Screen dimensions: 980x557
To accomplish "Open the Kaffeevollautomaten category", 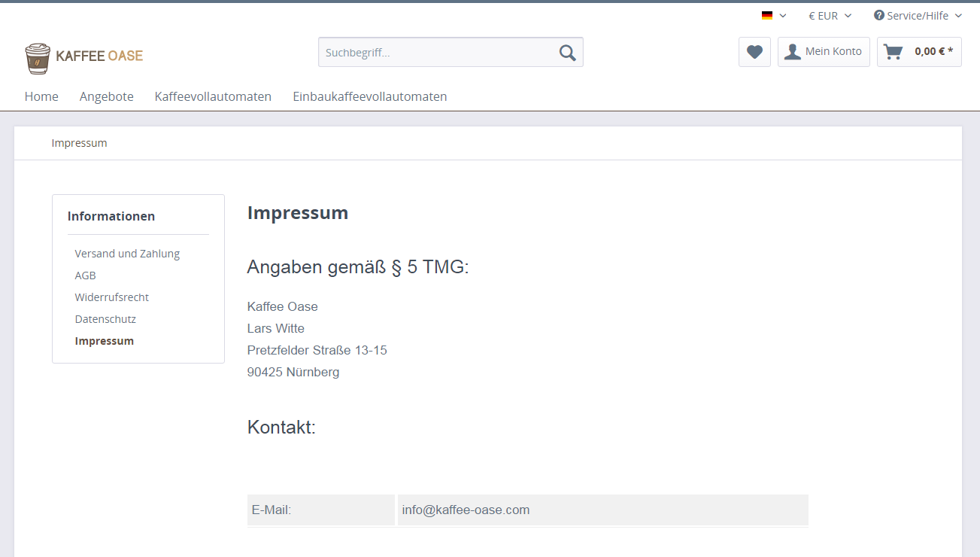I will 213,96.
